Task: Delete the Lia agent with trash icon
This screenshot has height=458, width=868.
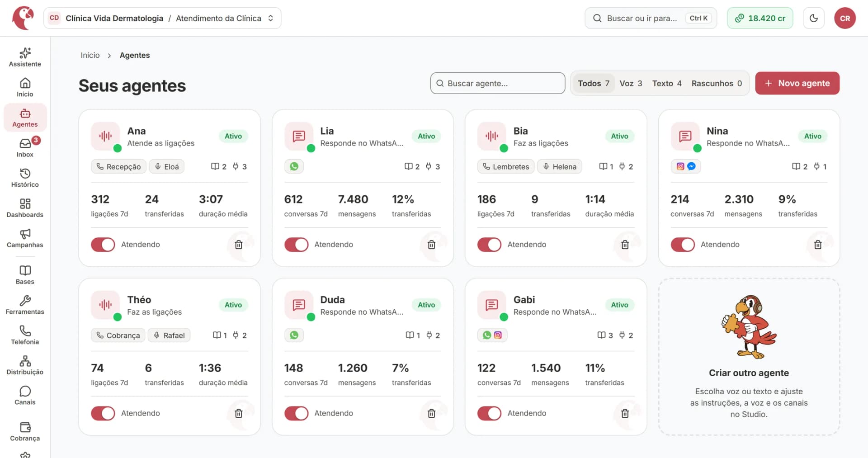Action: click(432, 245)
